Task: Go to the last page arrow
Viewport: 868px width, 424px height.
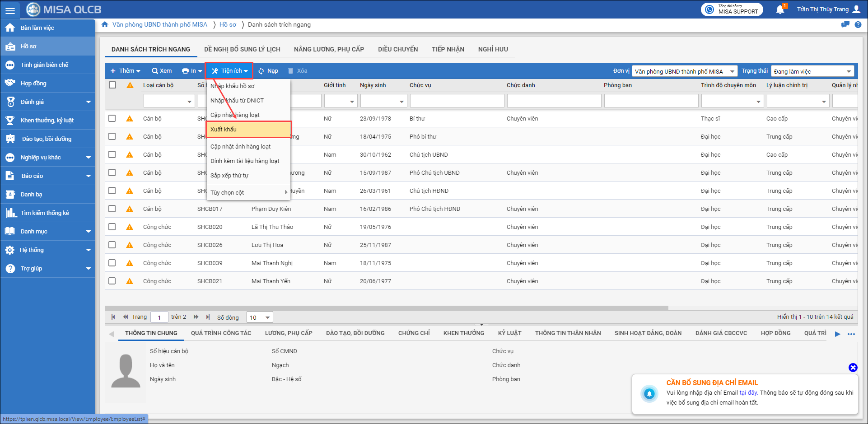Action: (x=208, y=317)
